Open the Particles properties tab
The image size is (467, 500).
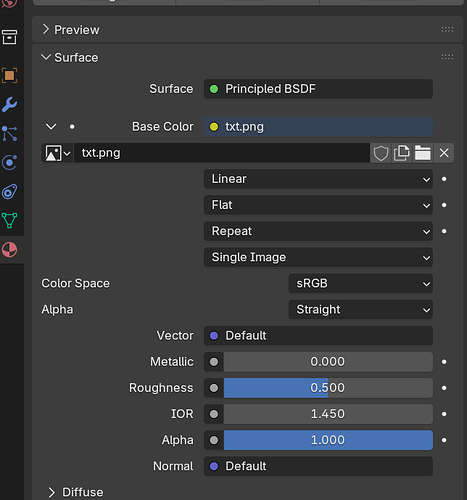9,133
